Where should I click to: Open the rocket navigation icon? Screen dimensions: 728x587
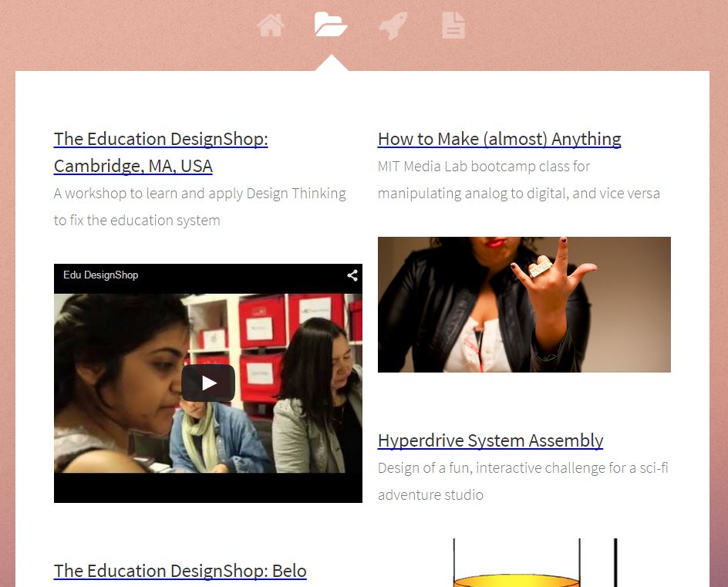pyautogui.click(x=393, y=25)
